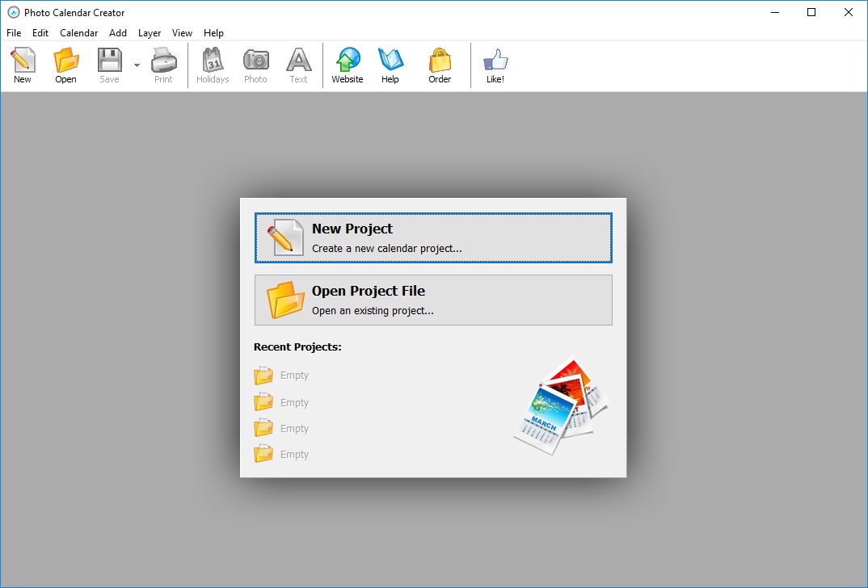Select the first Empty recent project entry

pyautogui.click(x=282, y=376)
